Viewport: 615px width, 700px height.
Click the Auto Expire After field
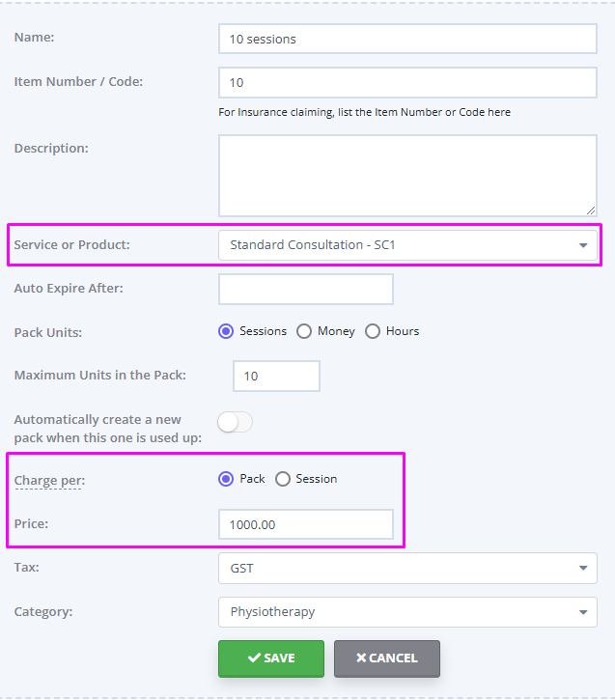point(306,290)
